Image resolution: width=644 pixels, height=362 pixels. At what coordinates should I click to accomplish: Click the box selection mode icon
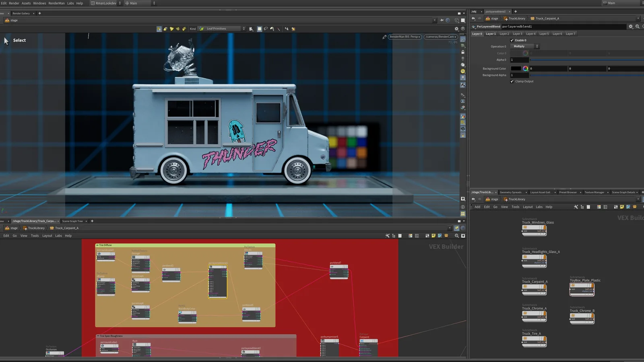click(260, 29)
